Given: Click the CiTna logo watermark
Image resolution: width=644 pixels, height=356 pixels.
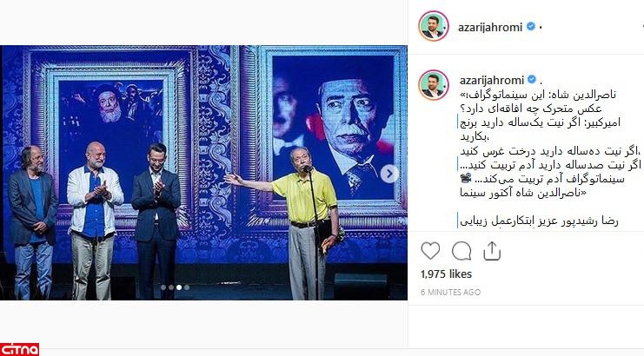Looking at the screenshot, I should (19, 349).
